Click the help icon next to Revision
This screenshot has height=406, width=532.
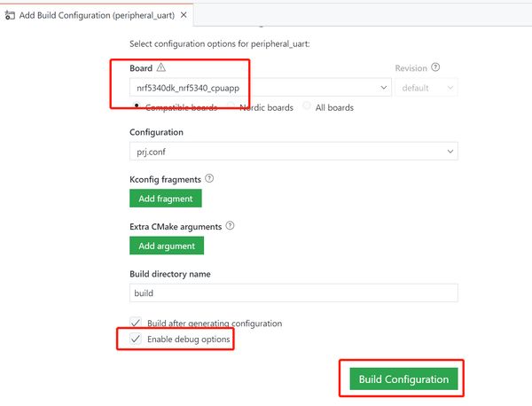pos(435,67)
